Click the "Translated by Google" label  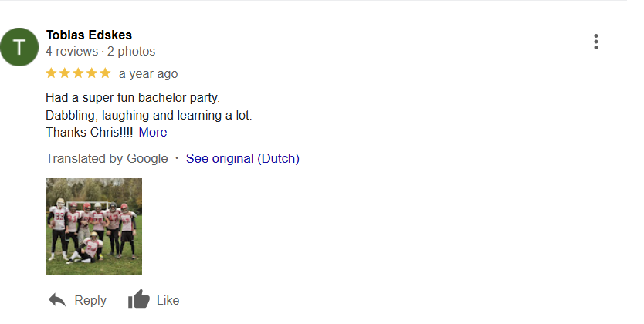[x=107, y=158]
